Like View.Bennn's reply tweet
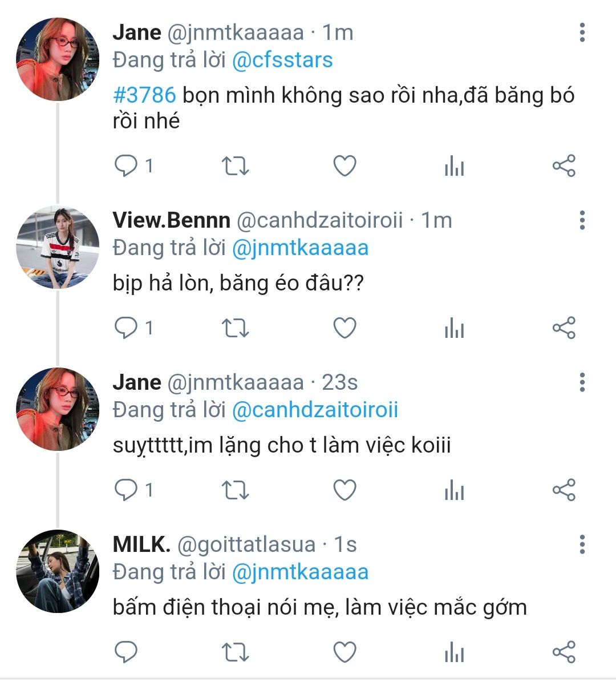The width and height of the screenshot is (616, 682). pyautogui.click(x=345, y=328)
